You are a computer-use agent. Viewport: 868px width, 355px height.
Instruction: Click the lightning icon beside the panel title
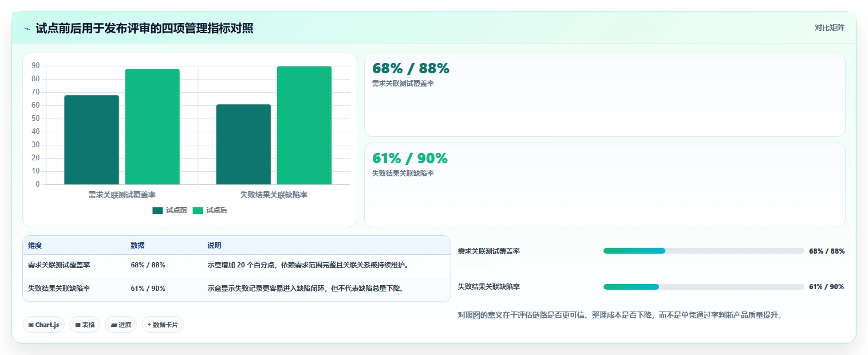click(27, 29)
